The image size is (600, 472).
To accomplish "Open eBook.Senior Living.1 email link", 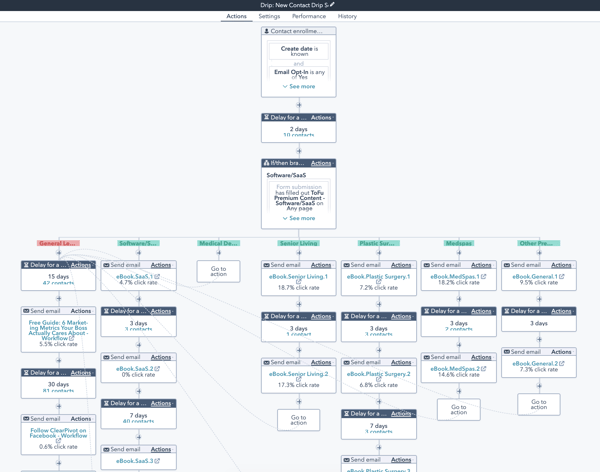I will pyautogui.click(x=298, y=279).
